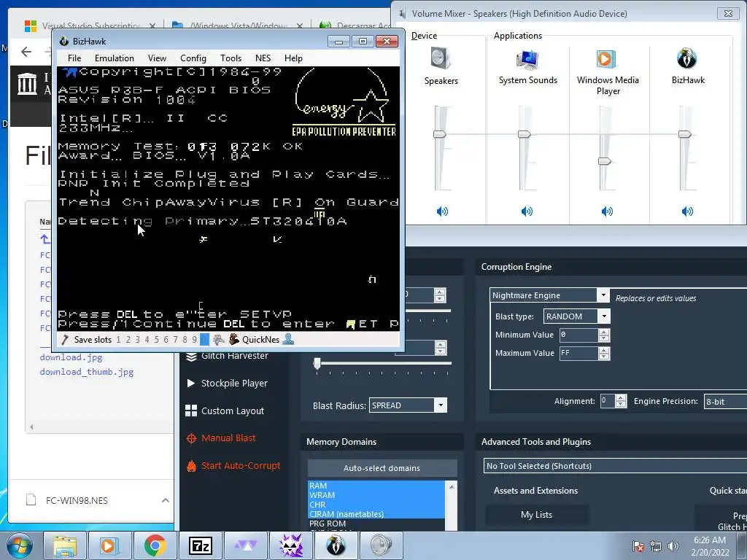Open Windows Media Player from taskbar

(109, 545)
